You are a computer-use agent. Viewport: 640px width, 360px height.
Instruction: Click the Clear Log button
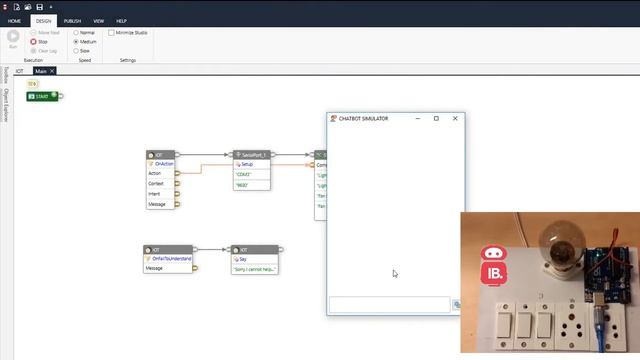pyautogui.click(x=44, y=51)
